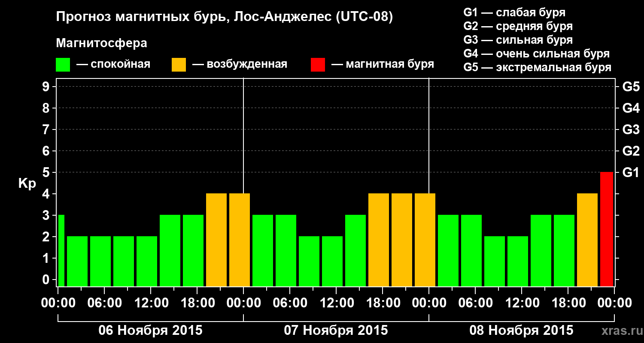644x343 pixels.
Task: Click legend line 'G5 — экстремальная буря'
Action: [x=537, y=67]
